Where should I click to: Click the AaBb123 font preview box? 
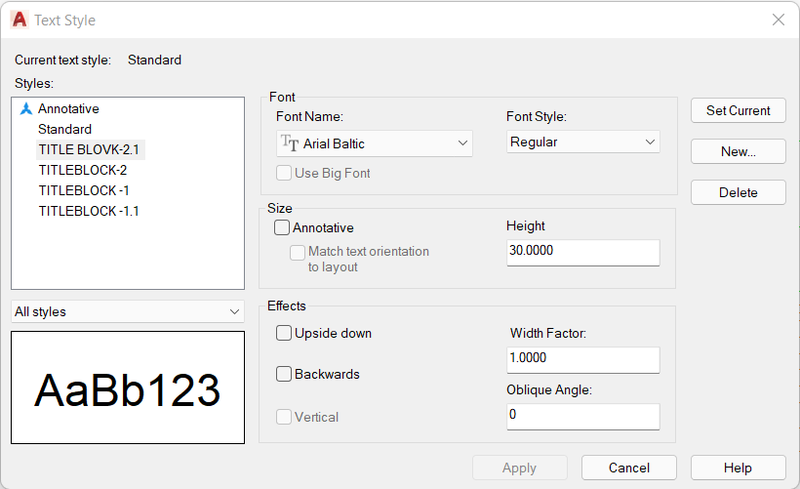coord(128,387)
